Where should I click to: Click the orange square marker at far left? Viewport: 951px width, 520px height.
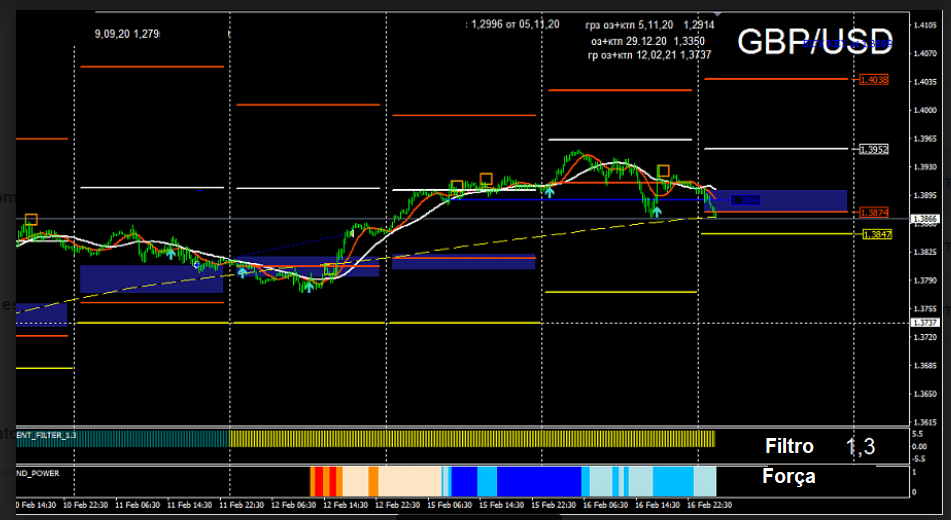[31, 219]
